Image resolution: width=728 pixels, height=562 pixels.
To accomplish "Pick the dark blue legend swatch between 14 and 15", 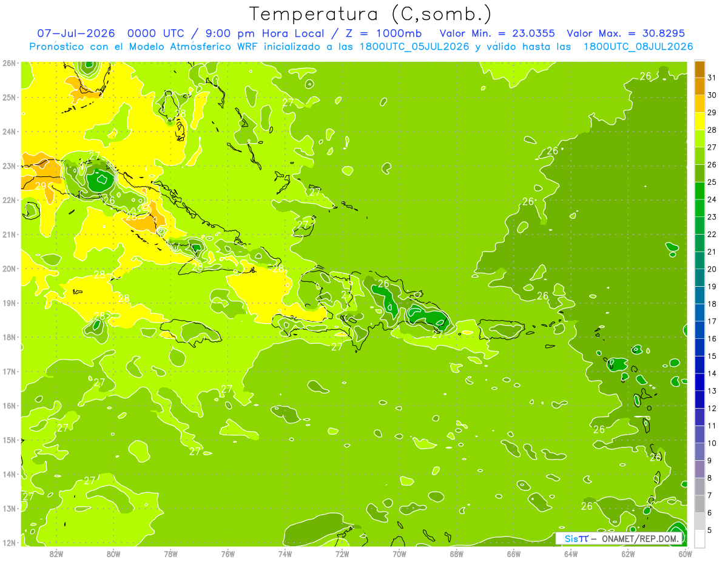I will click(x=699, y=364).
